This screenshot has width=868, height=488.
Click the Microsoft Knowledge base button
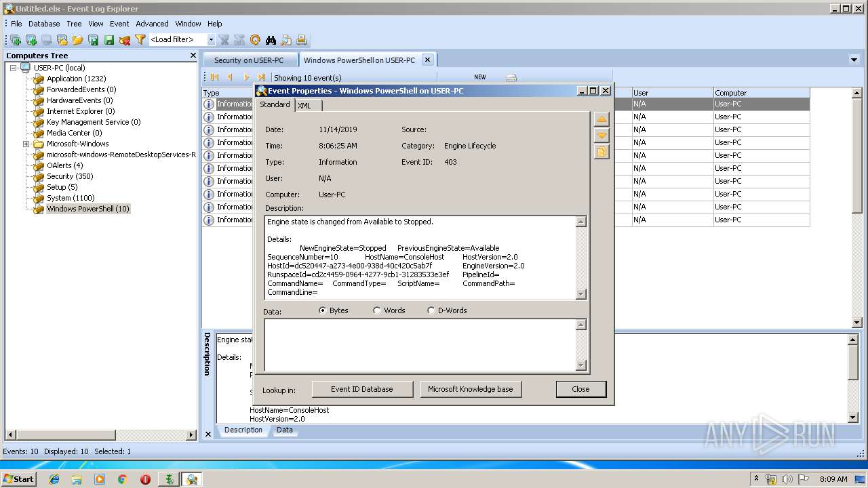(x=471, y=389)
